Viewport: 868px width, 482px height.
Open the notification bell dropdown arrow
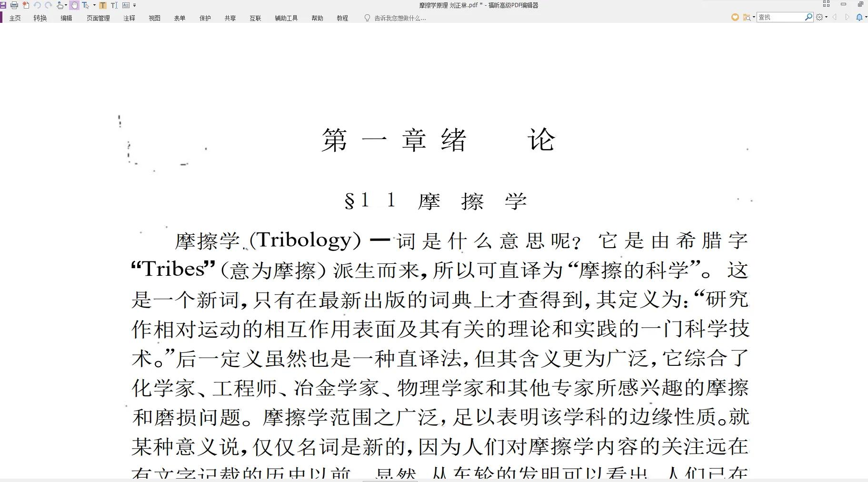click(866, 17)
